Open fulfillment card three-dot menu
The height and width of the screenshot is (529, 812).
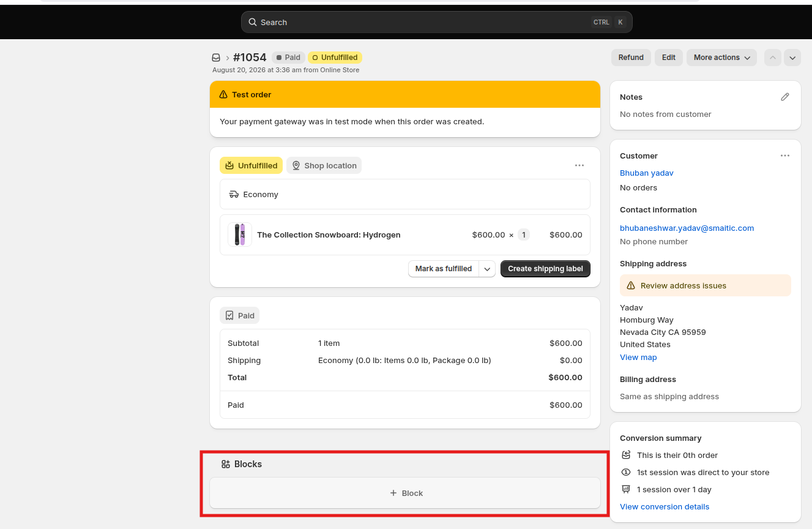[x=579, y=165]
